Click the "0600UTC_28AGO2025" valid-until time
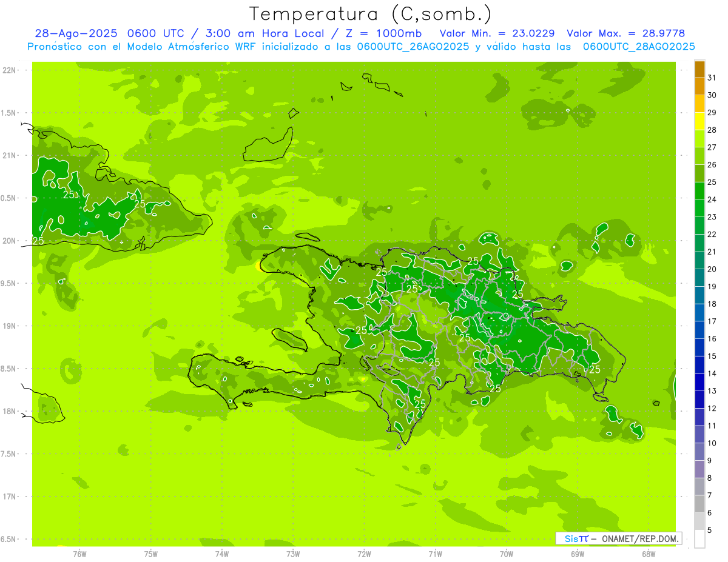Image resolution: width=728 pixels, height=562 pixels. coord(639,47)
